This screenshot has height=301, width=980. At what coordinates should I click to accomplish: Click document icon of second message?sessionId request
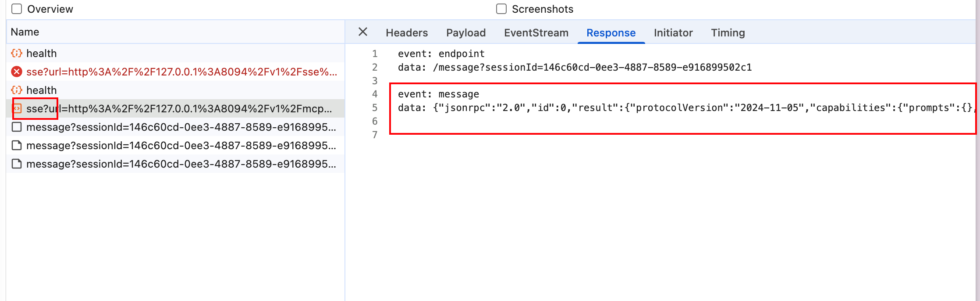[17, 146]
